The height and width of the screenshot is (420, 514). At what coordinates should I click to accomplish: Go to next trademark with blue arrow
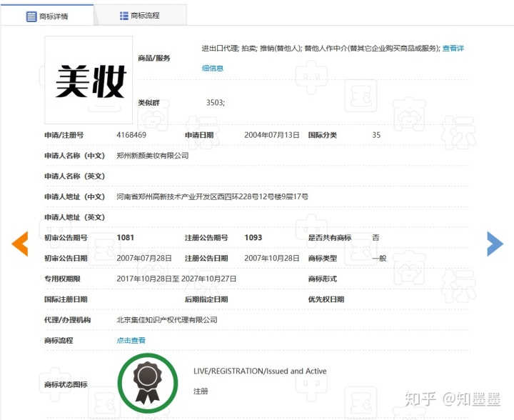click(x=495, y=244)
